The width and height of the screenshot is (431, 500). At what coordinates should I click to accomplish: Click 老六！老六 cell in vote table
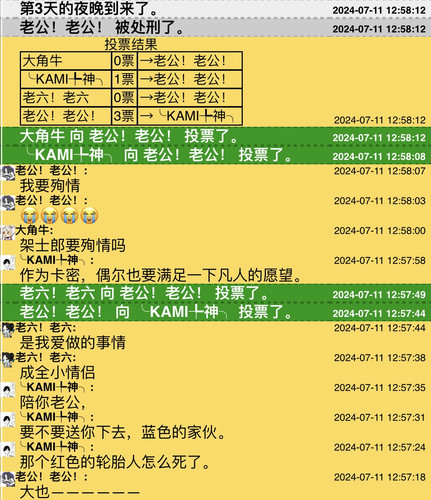pyautogui.click(x=66, y=98)
